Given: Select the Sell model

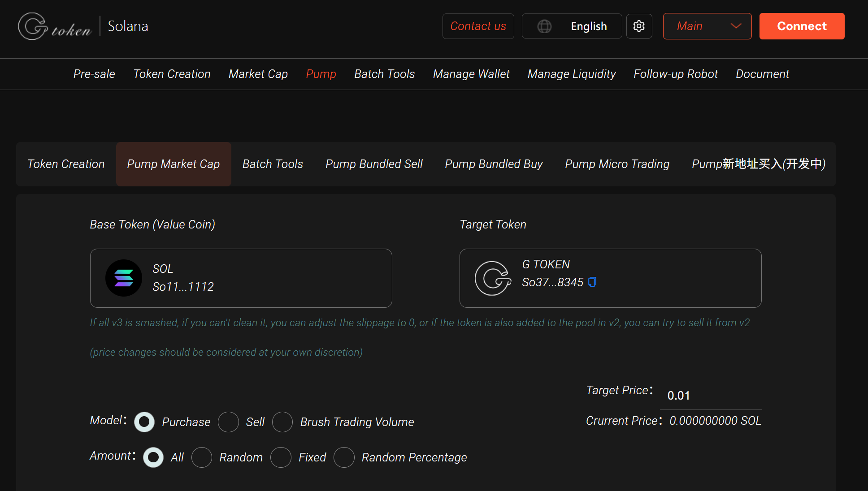Looking at the screenshot, I should point(229,422).
